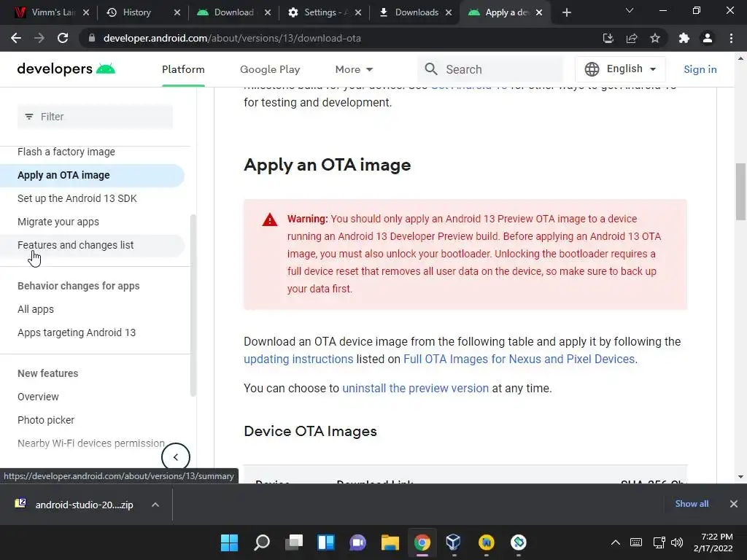Screen dimensions: 747x560
Task: Open Set up the Android 13 SDK
Action: [77, 198]
